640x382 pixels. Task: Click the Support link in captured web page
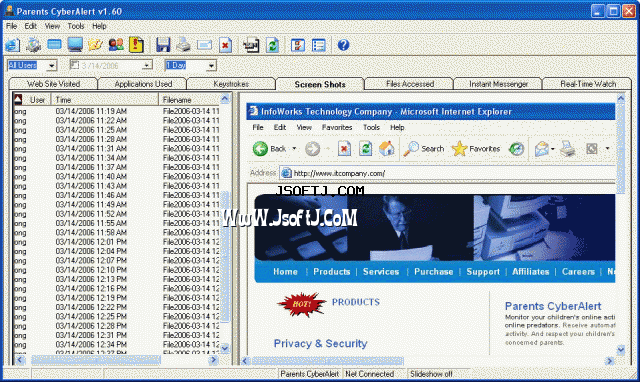(x=483, y=272)
